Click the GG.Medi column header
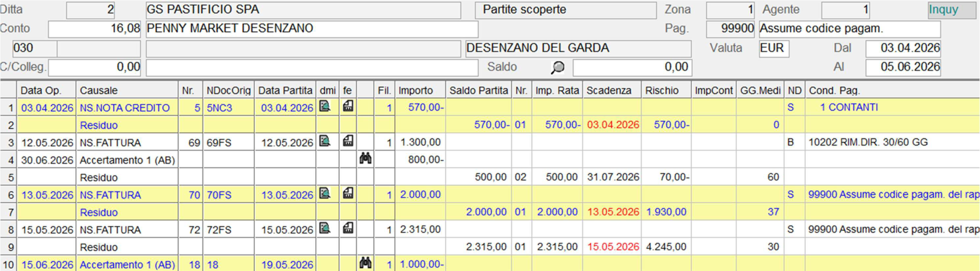Image resolution: width=980 pixels, height=271 pixels. [761, 91]
